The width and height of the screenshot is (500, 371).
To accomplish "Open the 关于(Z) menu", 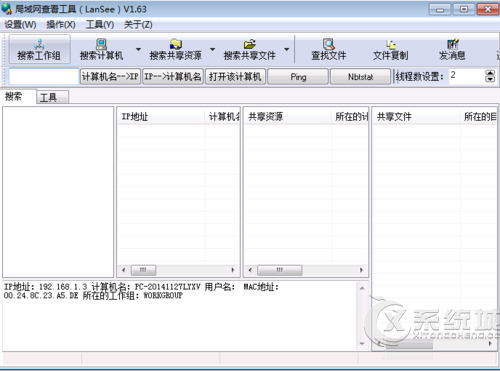I will (138, 25).
